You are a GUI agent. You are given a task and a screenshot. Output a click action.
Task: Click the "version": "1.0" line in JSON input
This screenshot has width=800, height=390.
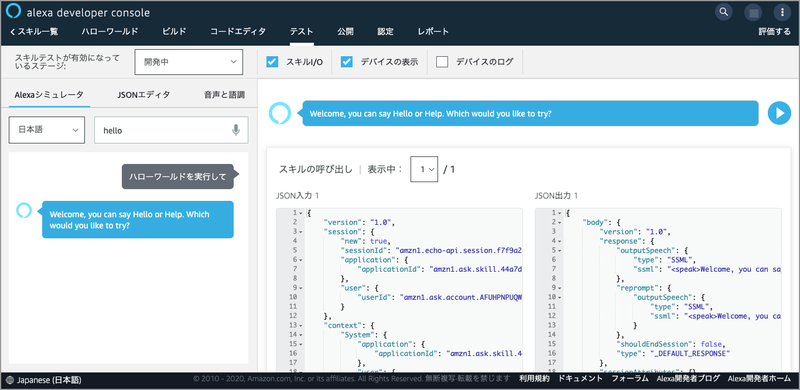(x=359, y=222)
